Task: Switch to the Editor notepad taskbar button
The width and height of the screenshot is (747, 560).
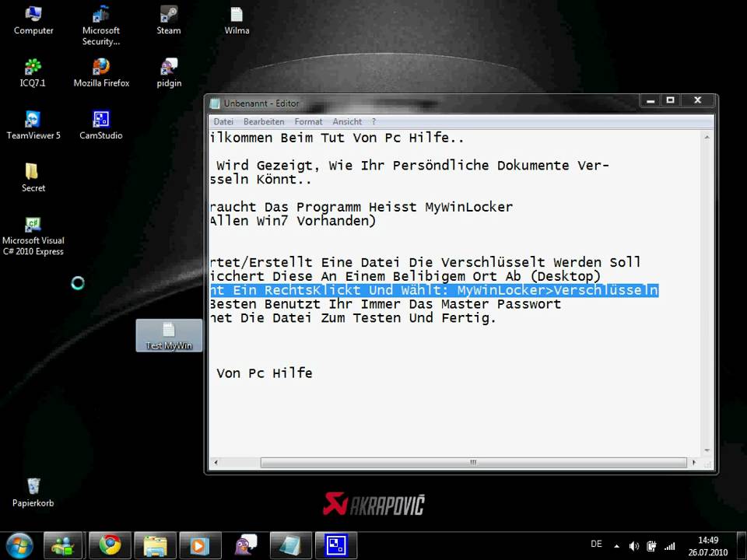Action: coord(290,546)
